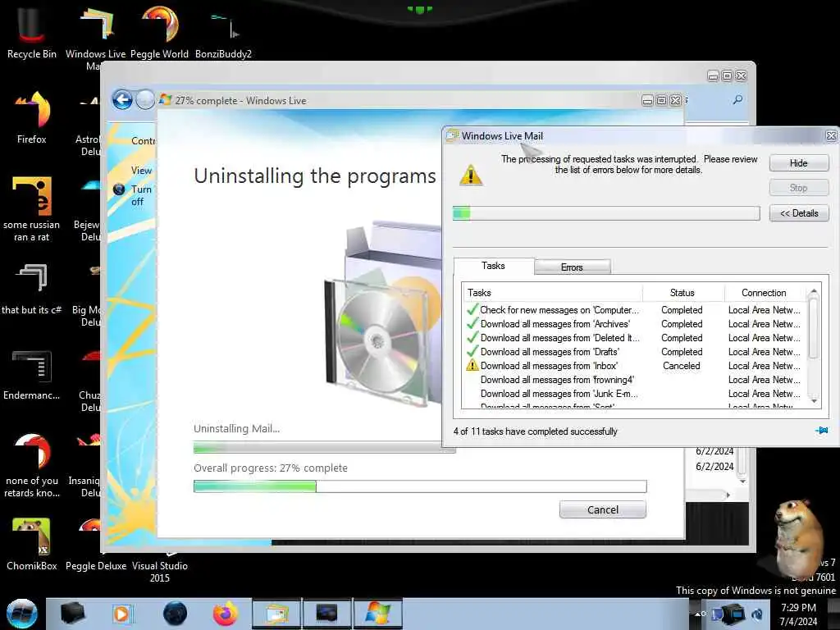
Task: Click the 'Turn off' link in Control Panel sidebar
Action: tap(141, 195)
